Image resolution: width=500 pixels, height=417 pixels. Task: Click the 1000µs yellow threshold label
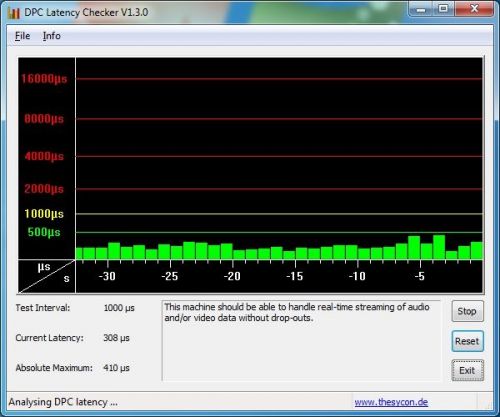click(x=44, y=214)
